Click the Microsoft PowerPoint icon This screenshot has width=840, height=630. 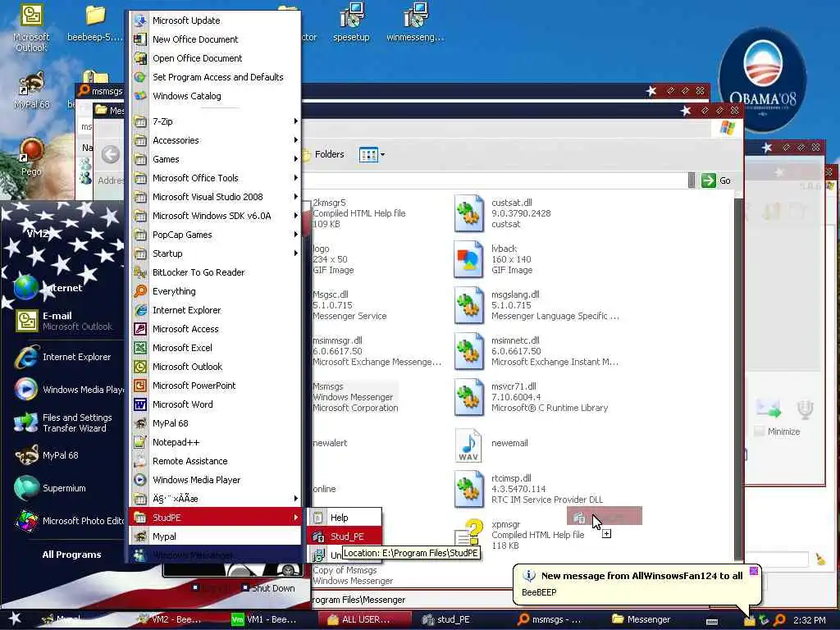tap(140, 386)
